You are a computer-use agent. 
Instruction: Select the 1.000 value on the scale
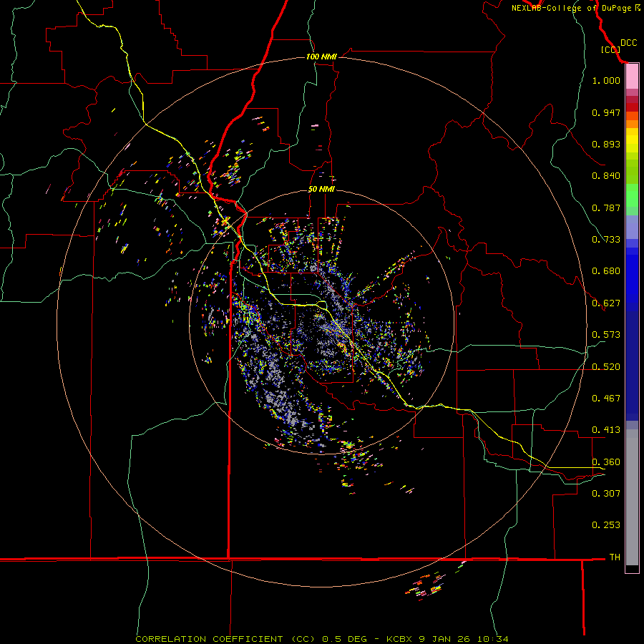(606, 80)
